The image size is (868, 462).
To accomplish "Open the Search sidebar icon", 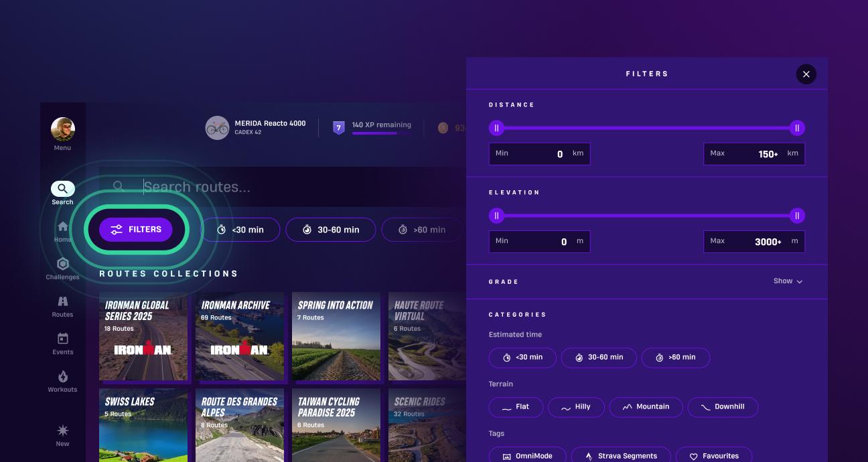I will (x=62, y=189).
